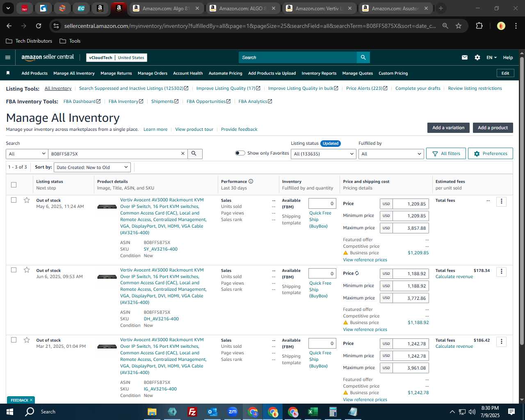This screenshot has height=420, width=525.
Task: Open the Listing status All (133635) dropdown
Action: [x=324, y=154]
